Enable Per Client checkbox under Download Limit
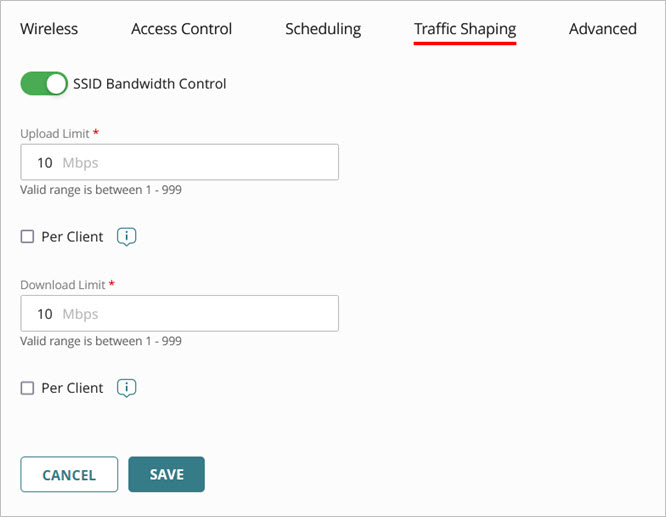Screen dimensions: 666x517 coord(28,388)
